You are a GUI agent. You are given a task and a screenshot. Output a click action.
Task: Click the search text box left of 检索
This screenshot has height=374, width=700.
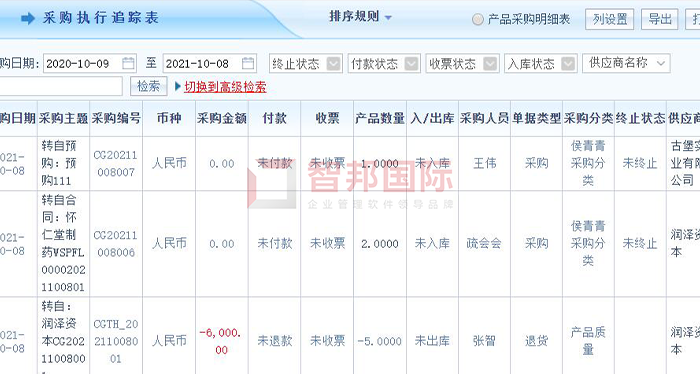(x=61, y=86)
